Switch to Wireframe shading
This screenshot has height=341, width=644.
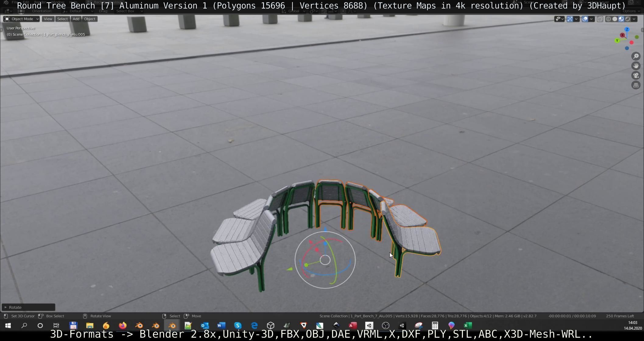tap(608, 19)
